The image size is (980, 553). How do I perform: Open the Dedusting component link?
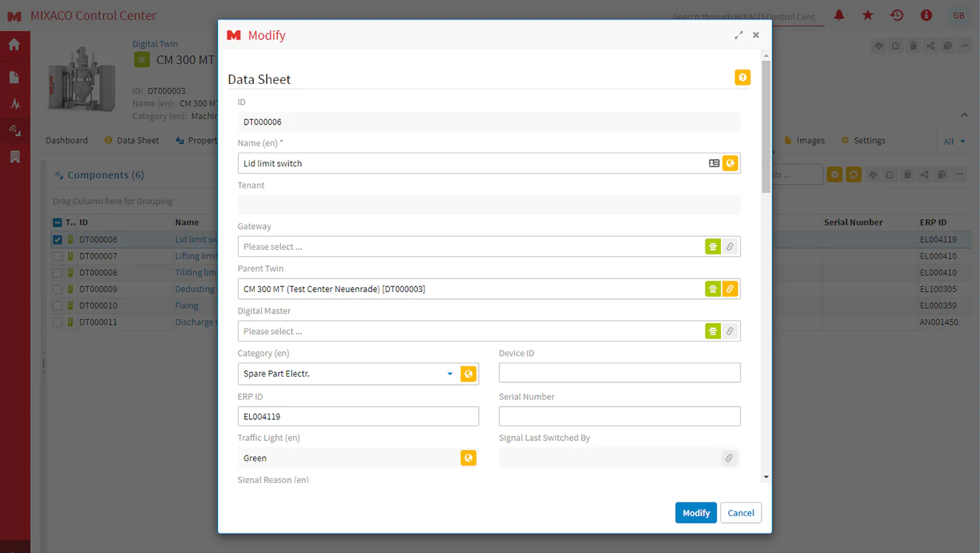click(195, 289)
